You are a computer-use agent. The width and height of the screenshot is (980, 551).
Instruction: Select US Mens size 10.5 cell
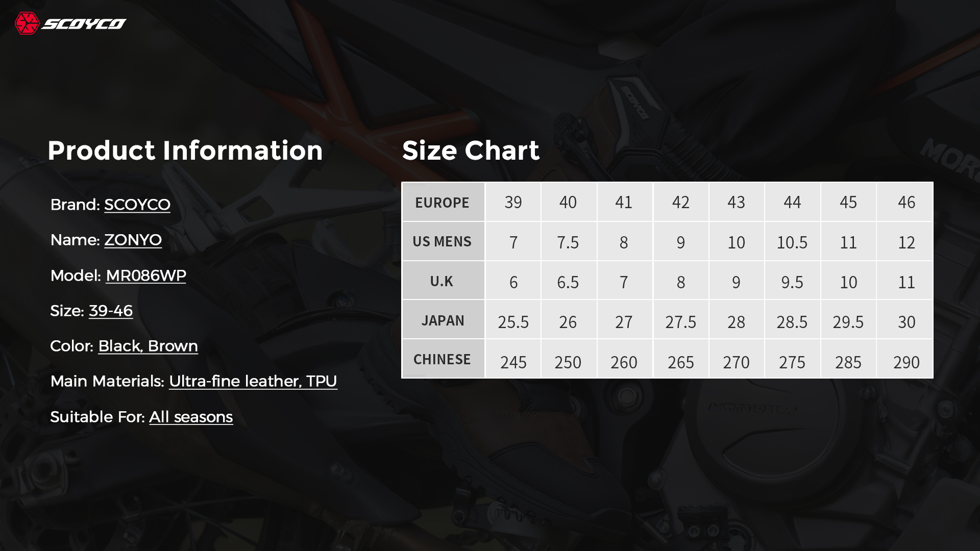[792, 241]
